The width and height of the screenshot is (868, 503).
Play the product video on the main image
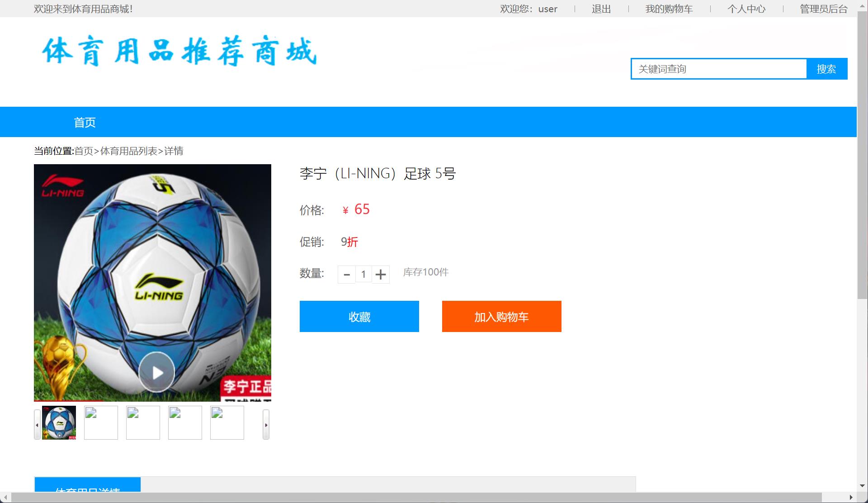click(156, 372)
